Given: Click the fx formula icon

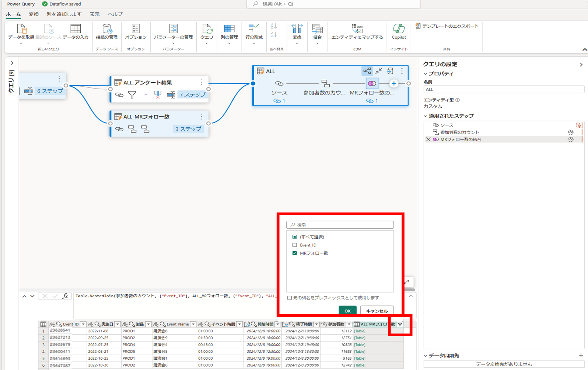Looking at the screenshot, I should [65, 296].
